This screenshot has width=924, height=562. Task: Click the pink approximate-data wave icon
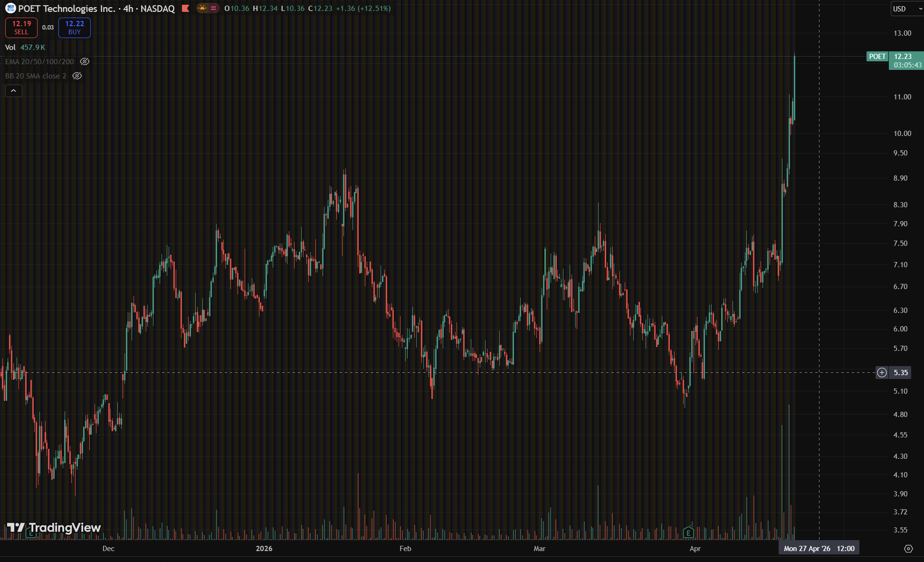pos(213,8)
